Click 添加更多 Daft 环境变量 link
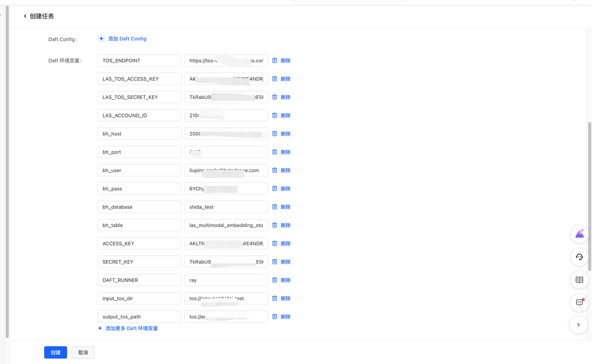 (128, 328)
